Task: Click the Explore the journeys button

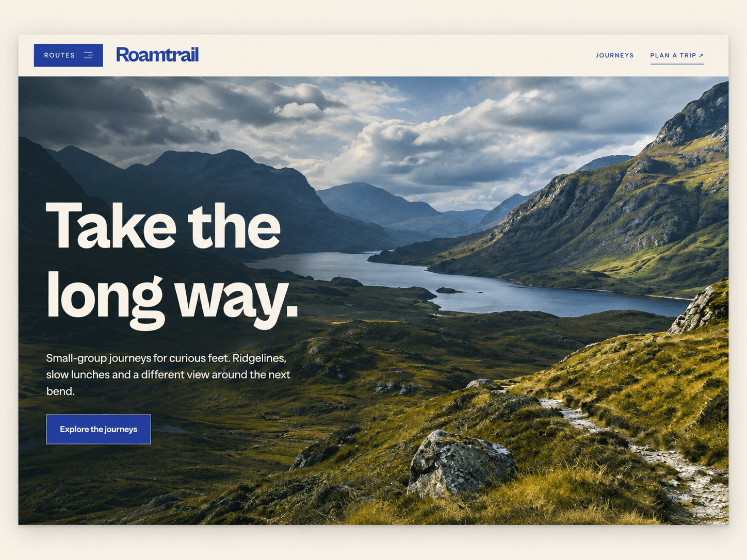Action: click(99, 429)
